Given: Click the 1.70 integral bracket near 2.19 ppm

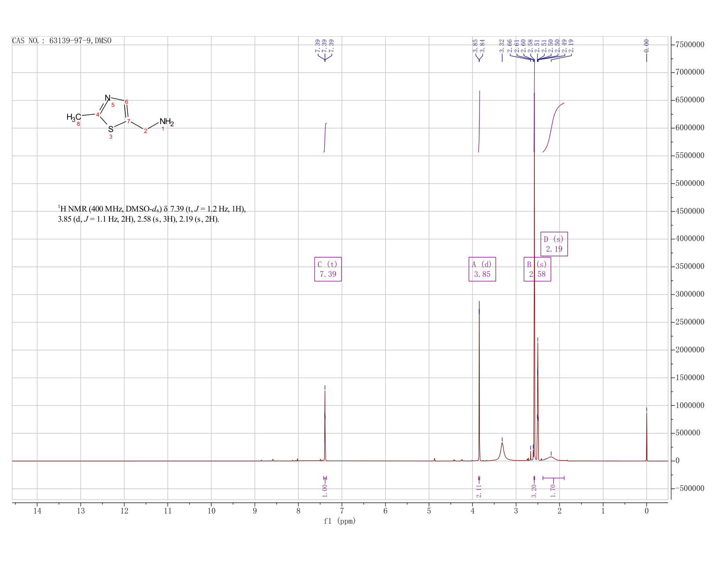Looking at the screenshot, I should click(553, 478).
